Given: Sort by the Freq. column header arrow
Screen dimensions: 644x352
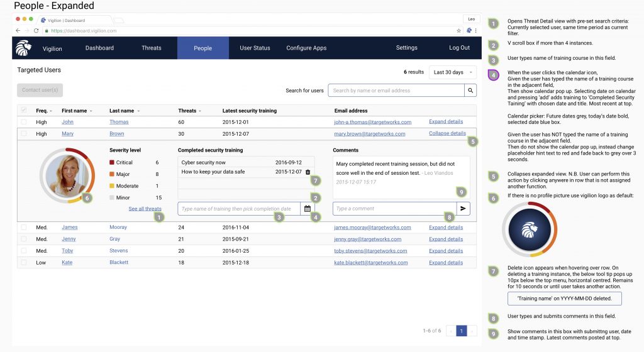Looking at the screenshot, I should [50, 111].
